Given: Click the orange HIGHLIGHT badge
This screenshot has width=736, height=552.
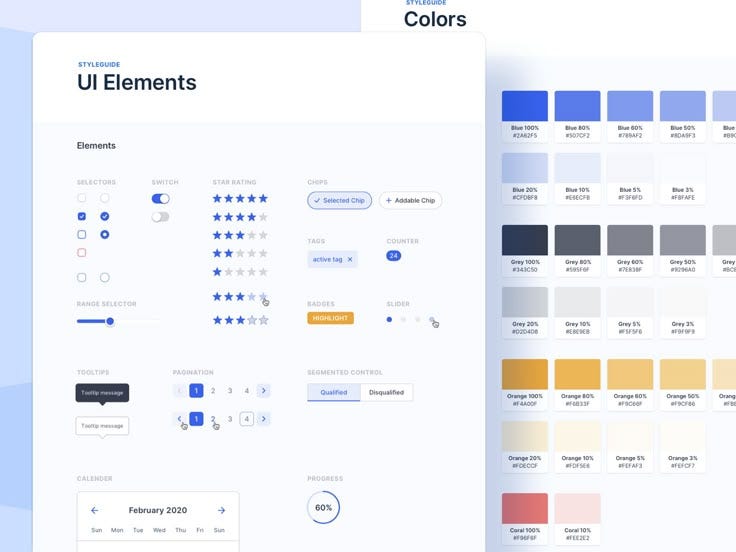Looking at the screenshot, I should point(330,318).
